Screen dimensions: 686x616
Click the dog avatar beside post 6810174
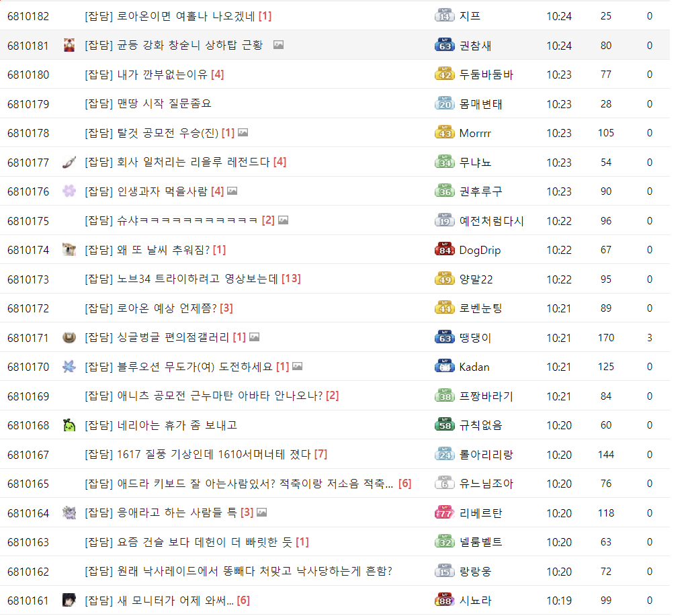click(x=69, y=250)
